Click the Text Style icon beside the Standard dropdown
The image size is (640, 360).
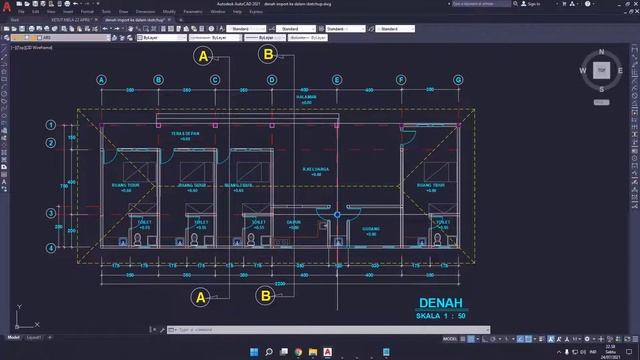click(222, 29)
